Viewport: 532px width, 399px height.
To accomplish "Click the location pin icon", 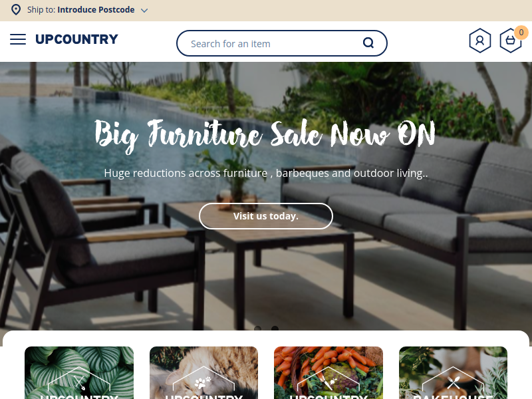I will (x=15, y=10).
